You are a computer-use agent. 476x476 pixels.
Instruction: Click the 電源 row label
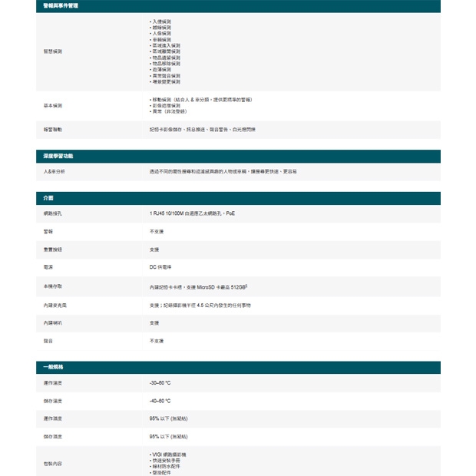pos(48,267)
